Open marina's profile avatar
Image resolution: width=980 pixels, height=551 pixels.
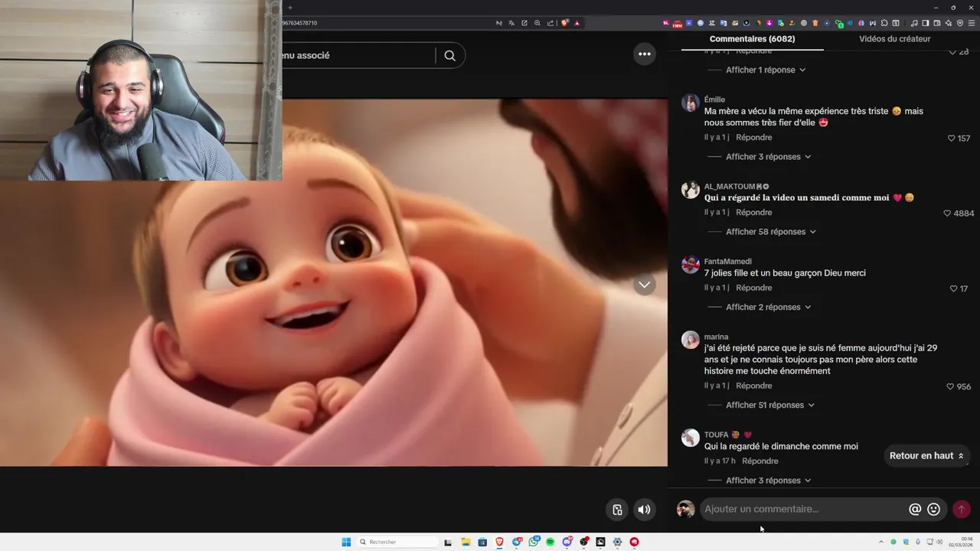[691, 340]
